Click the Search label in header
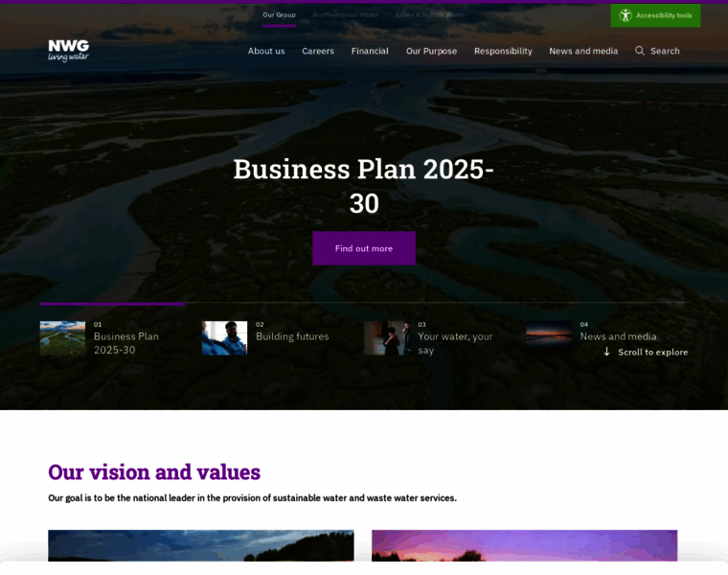 point(665,51)
